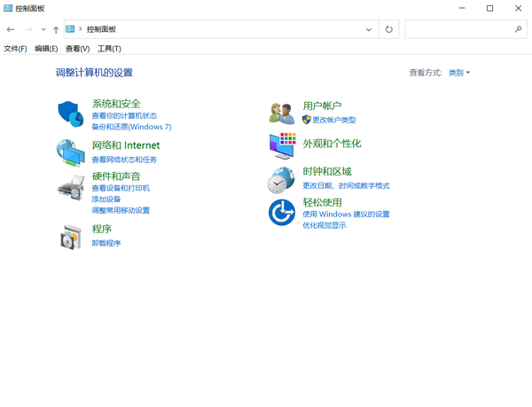Open the 网络和 Internet globe icon

[71, 153]
